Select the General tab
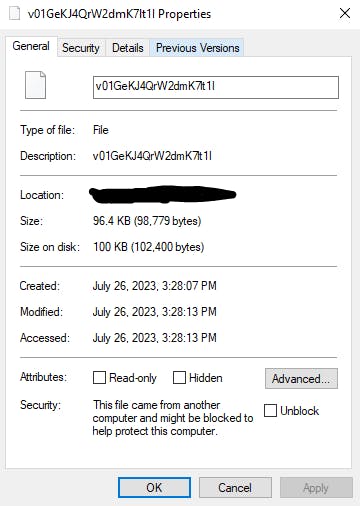This screenshot has height=506, width=360. click(x=31, y=46)
